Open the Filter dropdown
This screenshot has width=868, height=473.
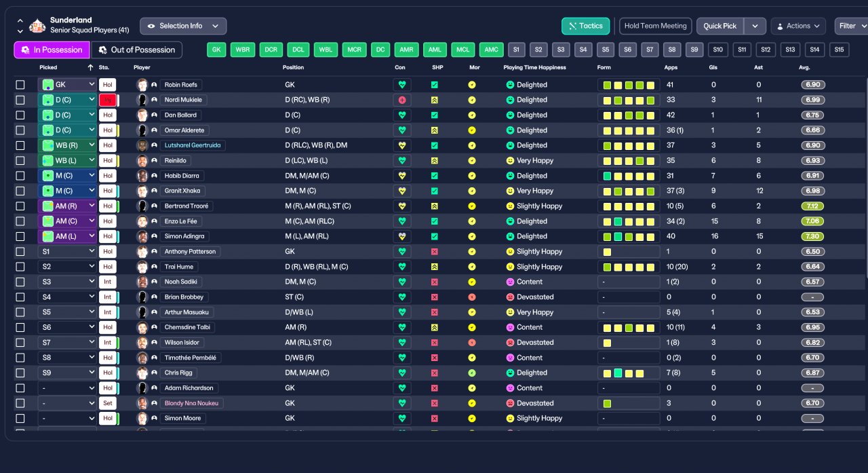[851, 26]
